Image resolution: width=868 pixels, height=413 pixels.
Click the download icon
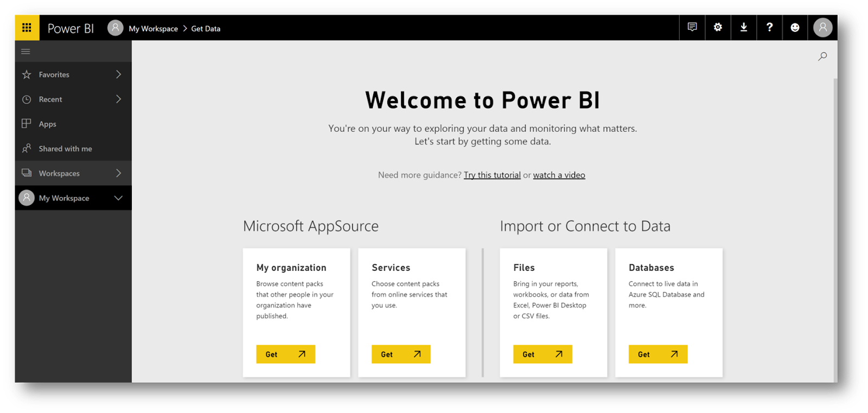tap(743, 27)
